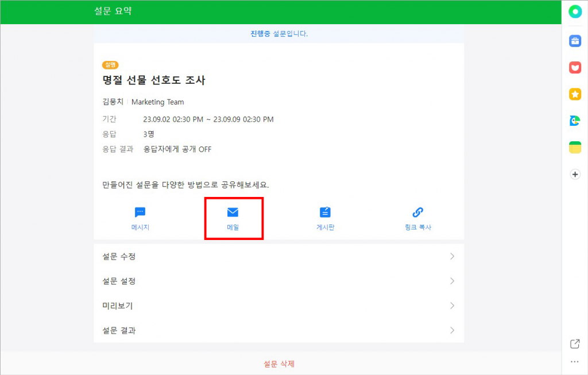
Task: Delete the survey with 설문 삭제
Action: [279, 364]
